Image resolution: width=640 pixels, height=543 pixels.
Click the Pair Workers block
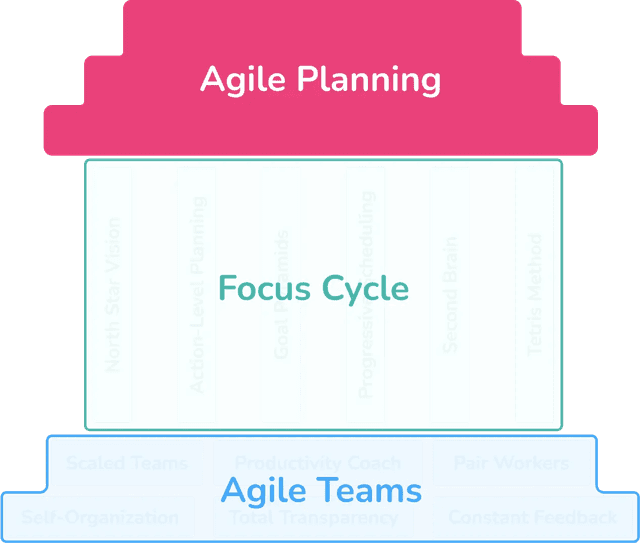coord(511,463)
